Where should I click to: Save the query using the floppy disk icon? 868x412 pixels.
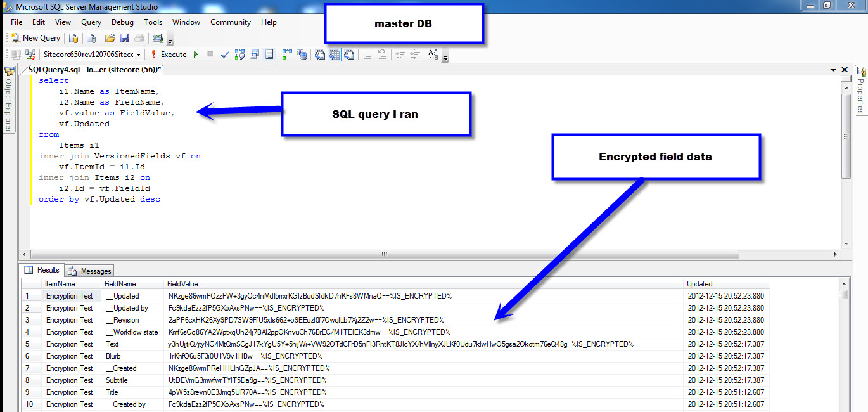click(125, 38)
